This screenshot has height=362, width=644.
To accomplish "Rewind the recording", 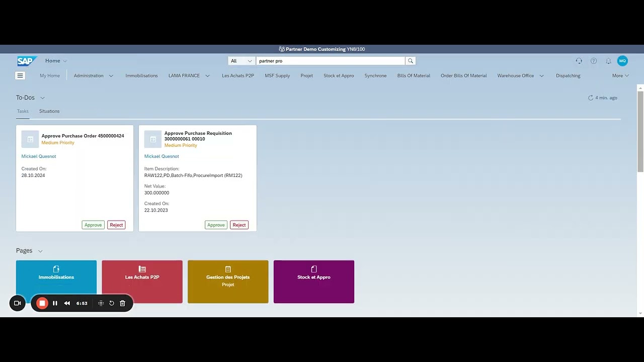I will coord(67,303).
